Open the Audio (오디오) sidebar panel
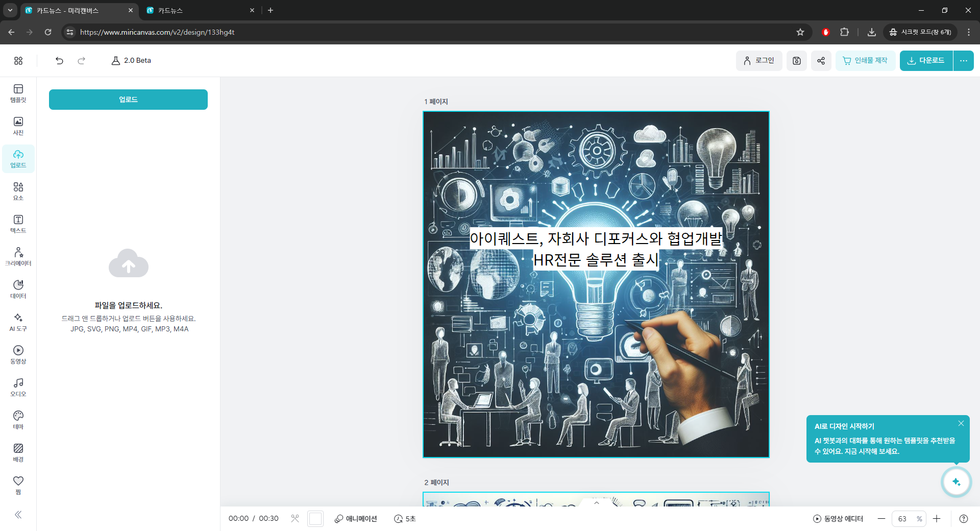The width and height of the screenshot is (980, 531). [x=18, y=388]
